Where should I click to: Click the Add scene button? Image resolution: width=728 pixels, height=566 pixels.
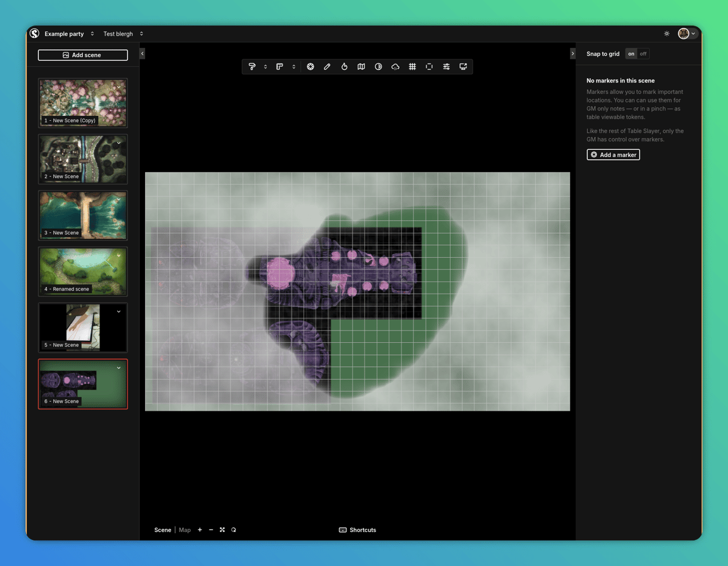[83, 55]
